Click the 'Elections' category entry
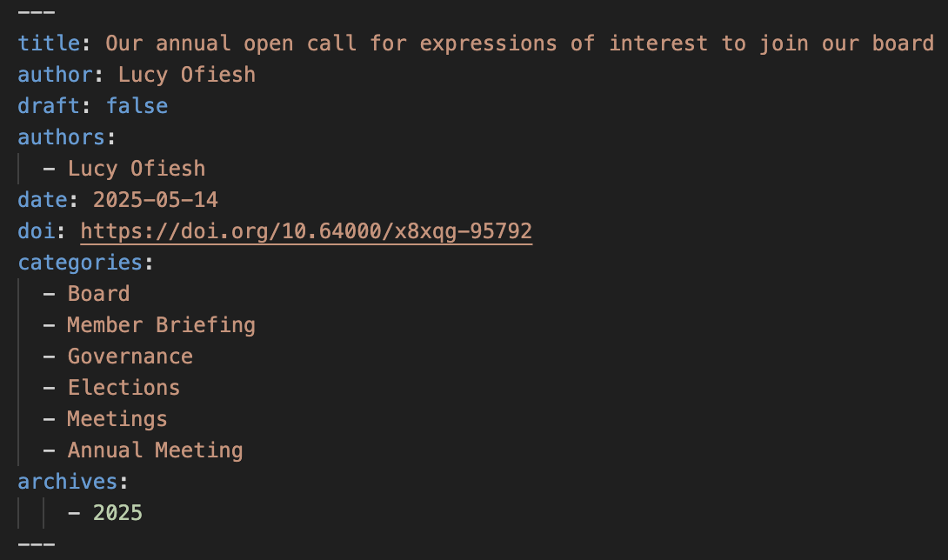The width and height of the screenshot is (948, 560). (x=124, y=388)
